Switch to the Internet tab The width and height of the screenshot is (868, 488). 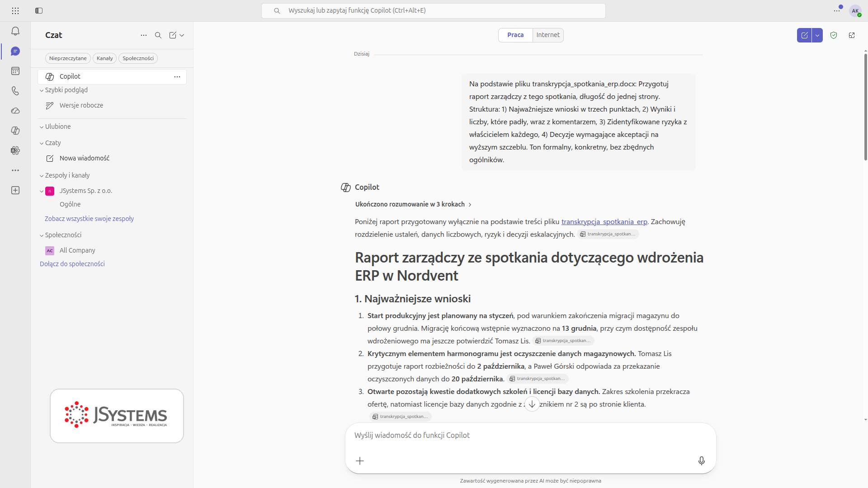[x=548, y=35]
